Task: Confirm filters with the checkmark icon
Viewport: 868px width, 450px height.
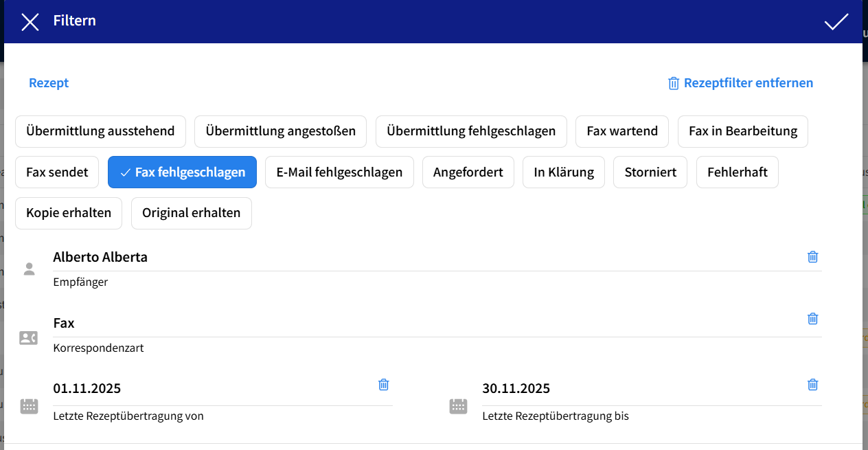Action: [836, 22]
